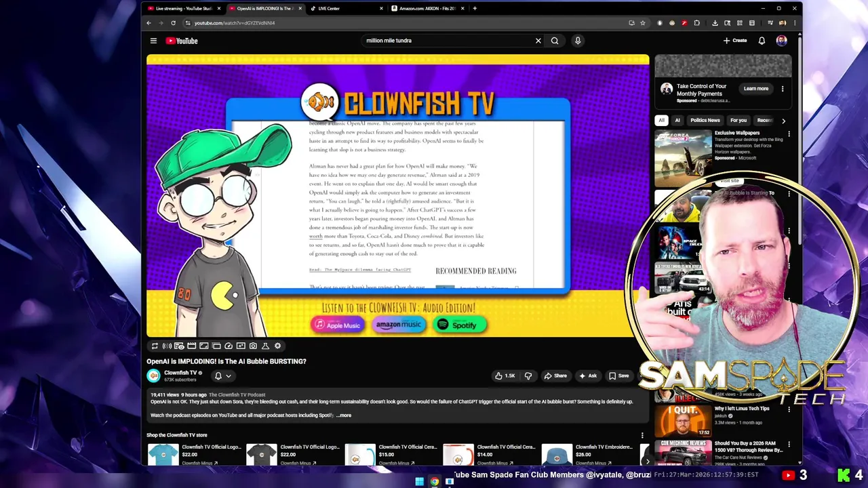868x488 pixels.
Task: Toggle the cinema mode clapperboard icon
Action: pos(191,346)
